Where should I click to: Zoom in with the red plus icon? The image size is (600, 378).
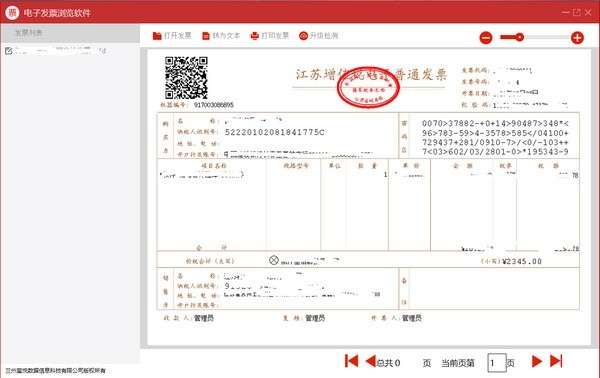click(577, 37)
